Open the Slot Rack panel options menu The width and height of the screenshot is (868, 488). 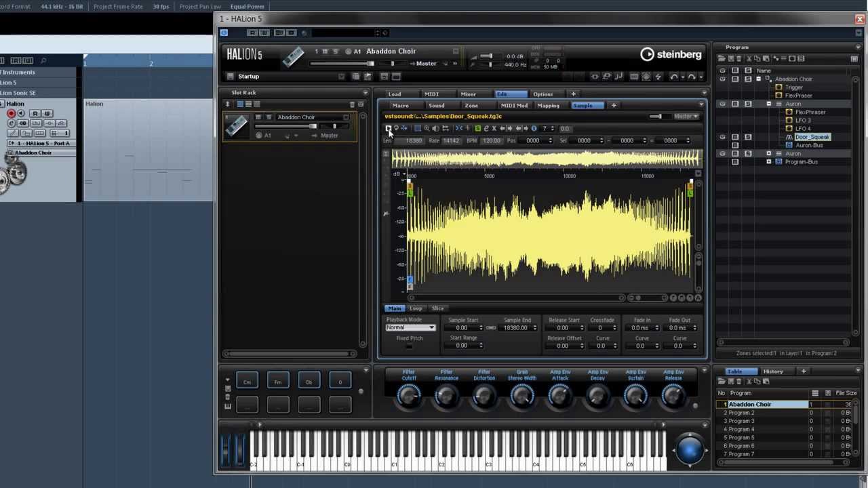[366, 93]
